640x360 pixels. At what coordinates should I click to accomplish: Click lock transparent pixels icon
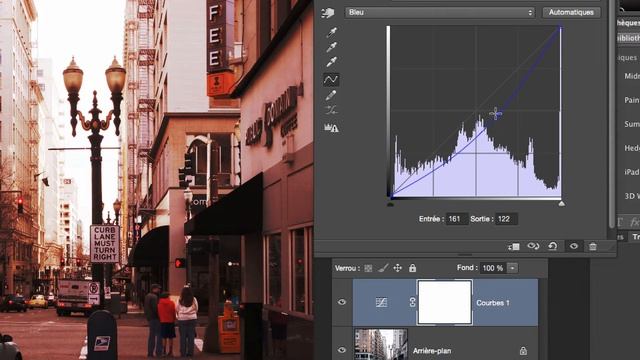(x=368, y=268)
